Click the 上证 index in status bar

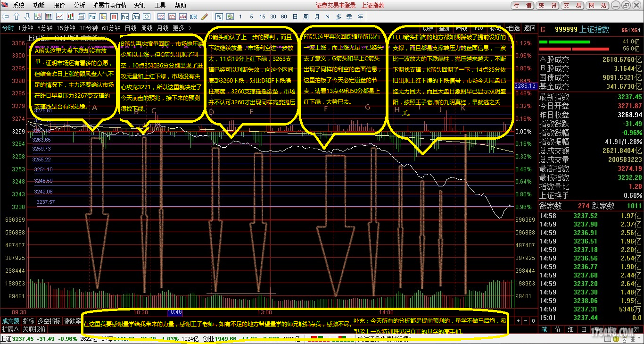point(6,339)
